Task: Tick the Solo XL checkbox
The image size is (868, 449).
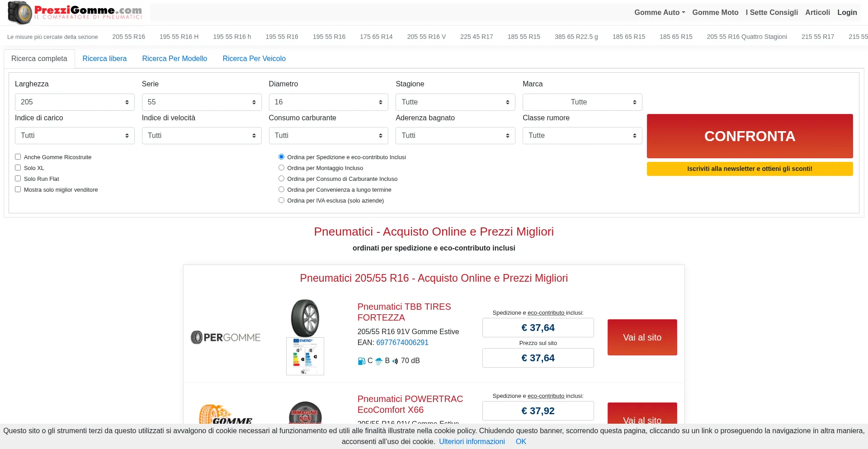Action: tap(18, 168)
